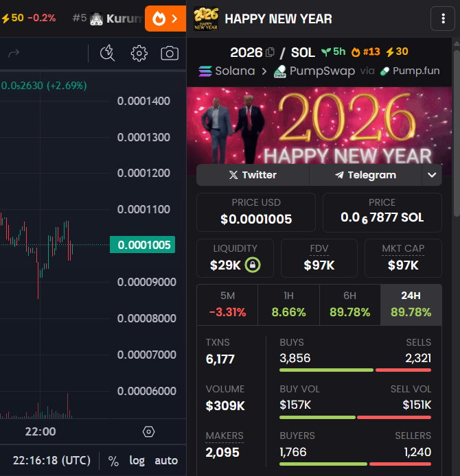Select the 6H timeframe tab

[x=349, y=304]
